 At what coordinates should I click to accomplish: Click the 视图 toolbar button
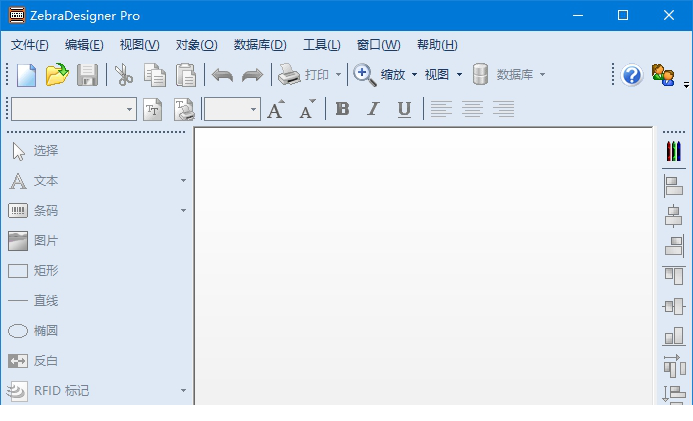[x=436, y=75]
